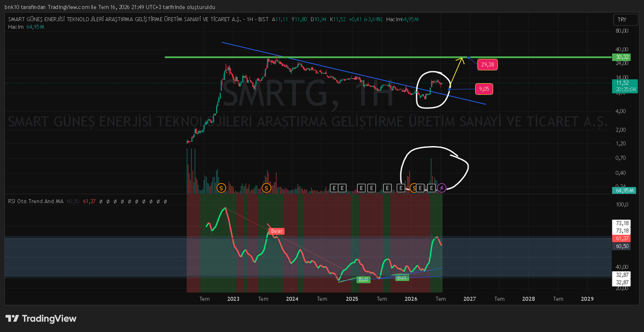Click the +0,41 (+3,69%) change value
The width and height of the screenshot is (644, 332).
tap(365, 19)
